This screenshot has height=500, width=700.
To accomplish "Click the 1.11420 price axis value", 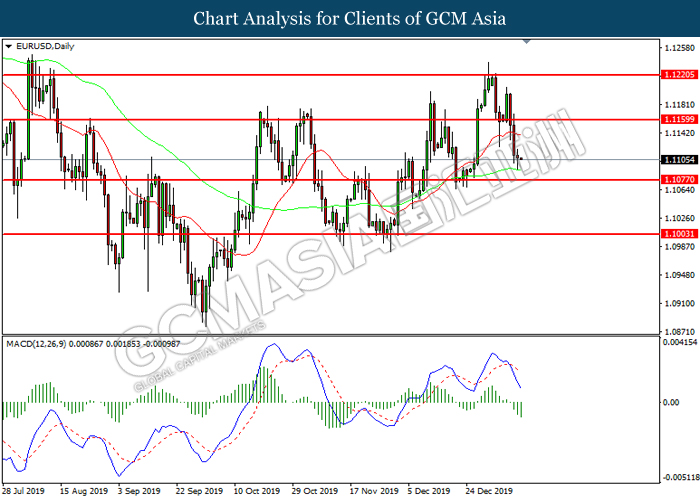I will click(679, 133).
